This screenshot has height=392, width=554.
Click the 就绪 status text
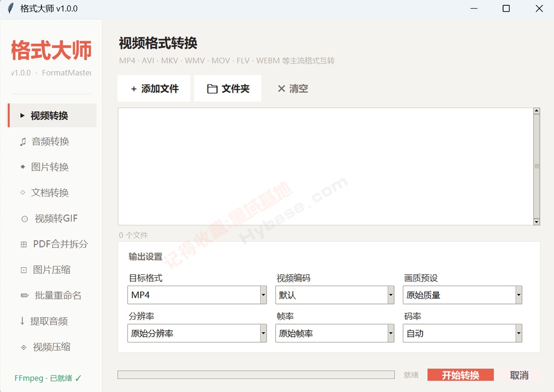click(411, 375)
